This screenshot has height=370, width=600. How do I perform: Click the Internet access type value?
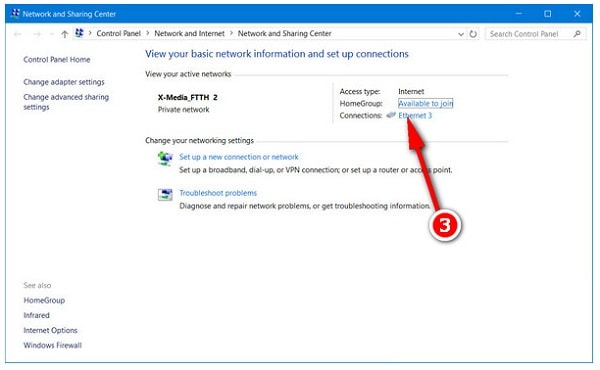pos(411,91)
